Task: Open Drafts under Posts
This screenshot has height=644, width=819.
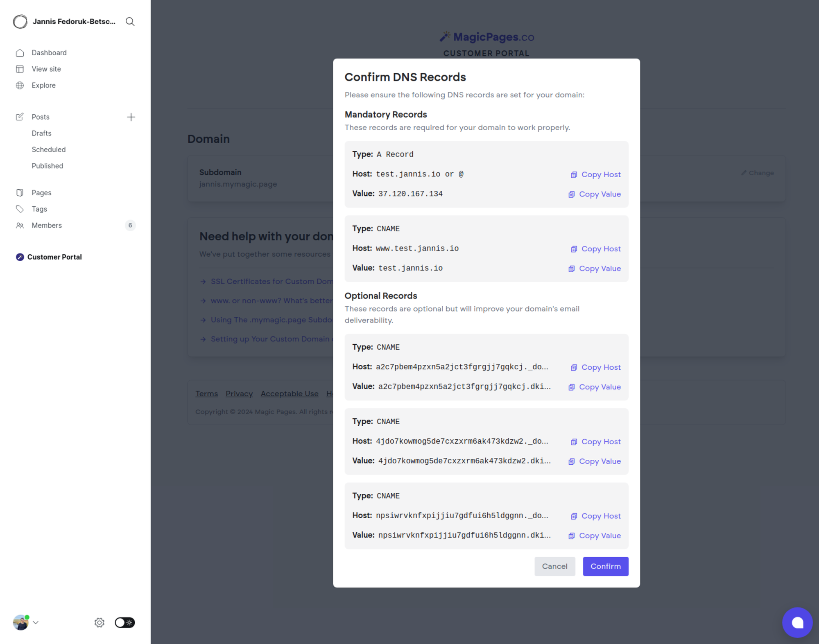Action: pyautogui.click(x=41, y=133)
